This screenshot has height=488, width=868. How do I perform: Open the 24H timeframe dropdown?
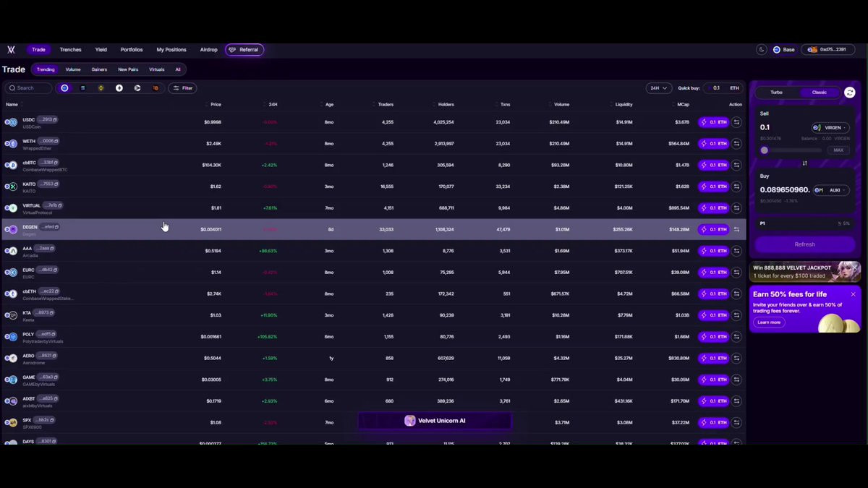pyautogui.click(x=658, y=88)
